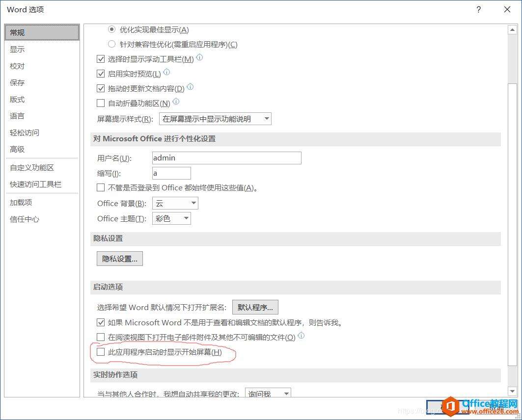This screenshot has width=522, height=420.
Task: Open 信任中心 category
Action: point(42,219)
